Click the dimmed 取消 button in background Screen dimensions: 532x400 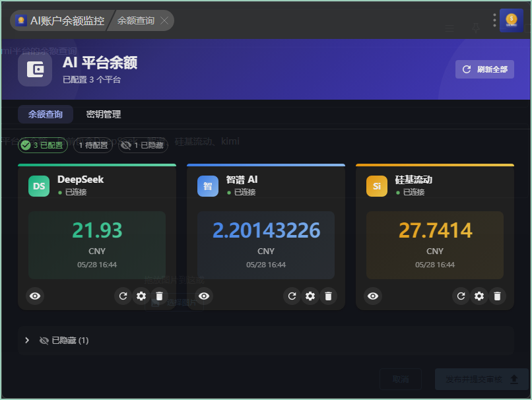pos(401,380)
